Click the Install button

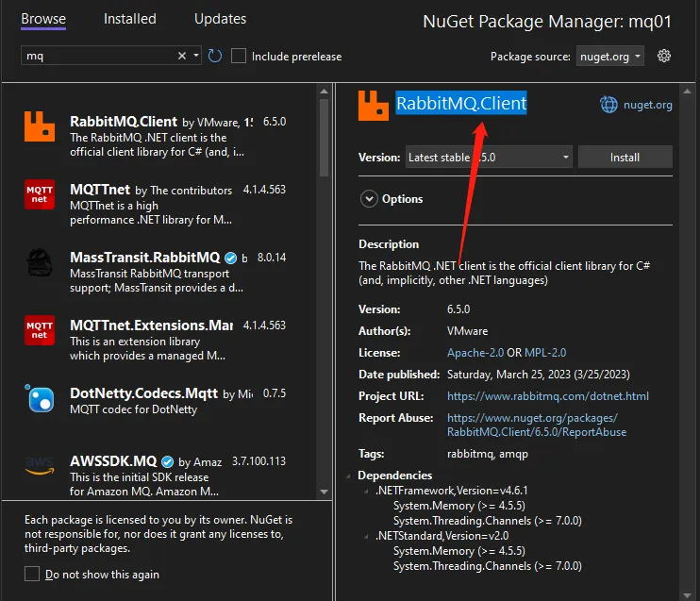(x=625, y=158)
